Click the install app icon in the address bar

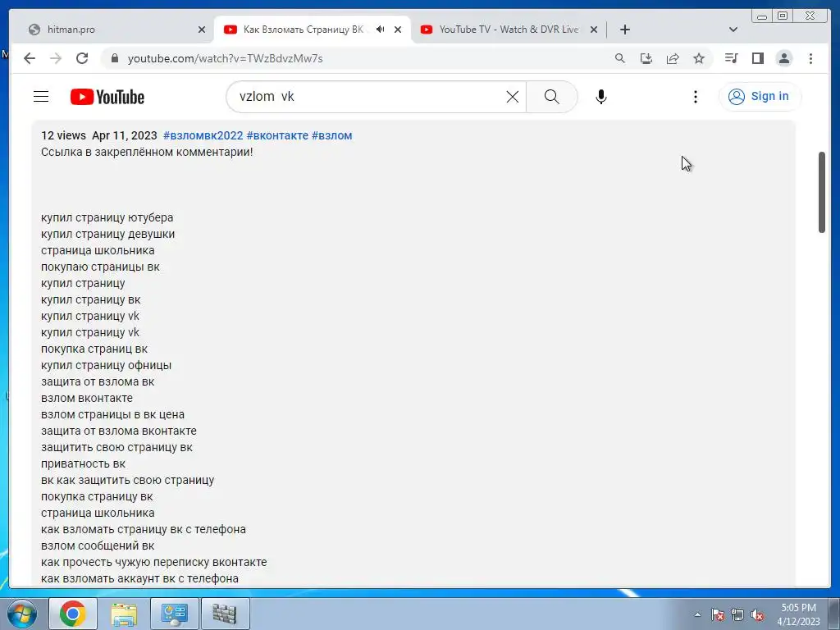point(646,58)
